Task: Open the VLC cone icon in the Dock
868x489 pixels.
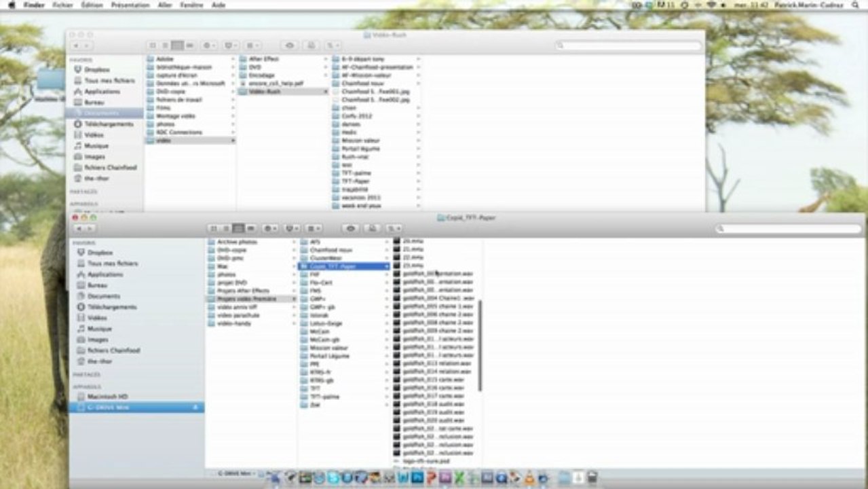Action: 529,478
